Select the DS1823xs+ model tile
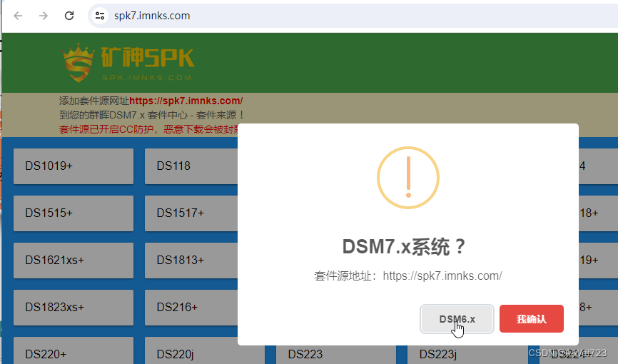Viewport: 618px width, 364px height. point(74,308)
